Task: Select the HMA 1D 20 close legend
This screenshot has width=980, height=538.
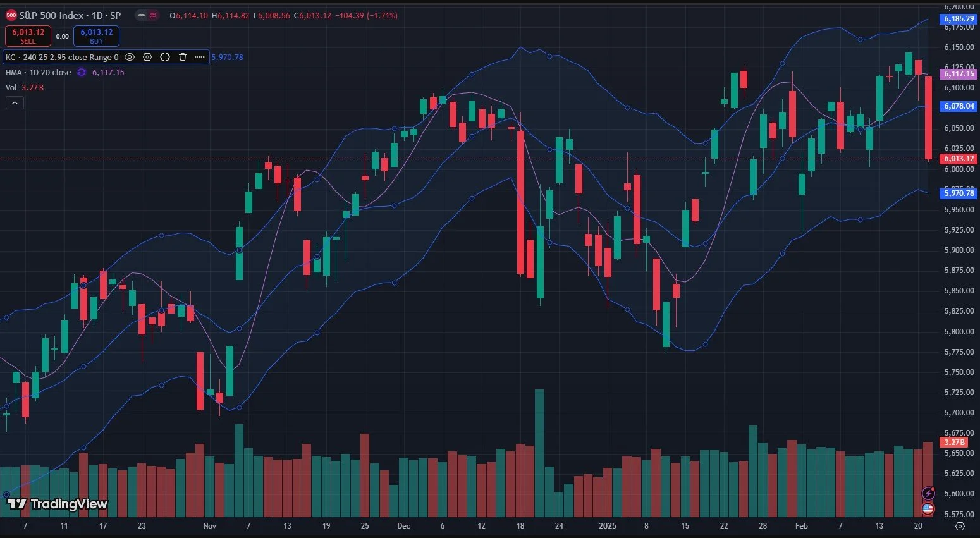Action: coord(39,72)
